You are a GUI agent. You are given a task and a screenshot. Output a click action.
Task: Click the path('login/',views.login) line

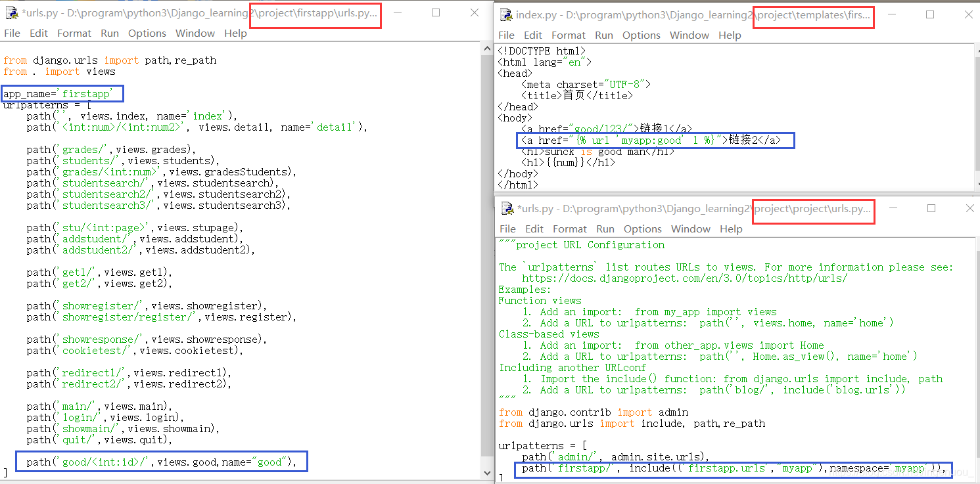tap(105, 418)
